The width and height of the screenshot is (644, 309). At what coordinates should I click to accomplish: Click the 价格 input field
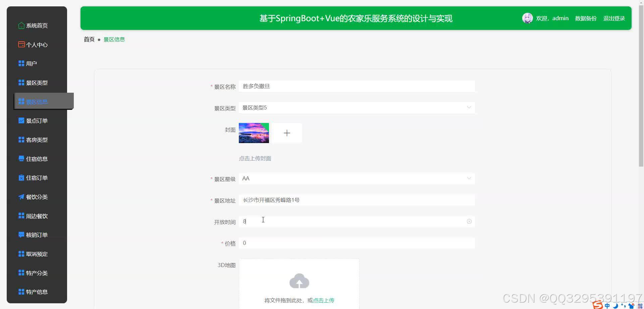(357, 243)
